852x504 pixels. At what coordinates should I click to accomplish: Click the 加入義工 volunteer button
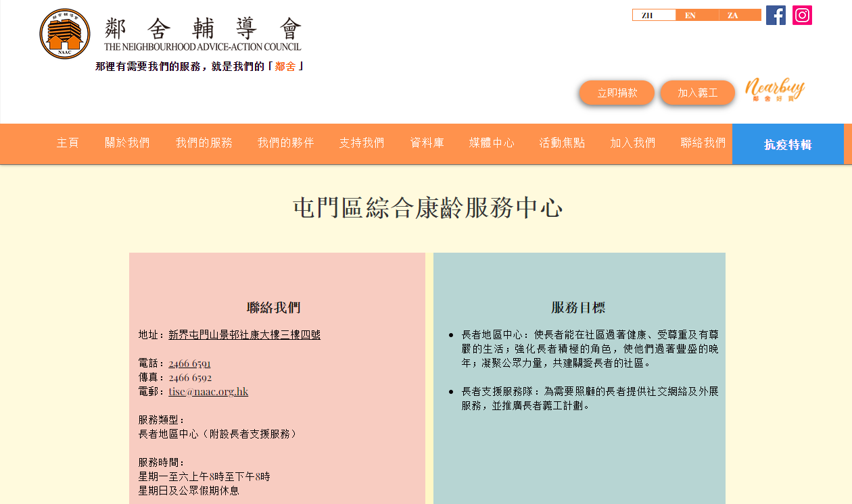[697, 93]
